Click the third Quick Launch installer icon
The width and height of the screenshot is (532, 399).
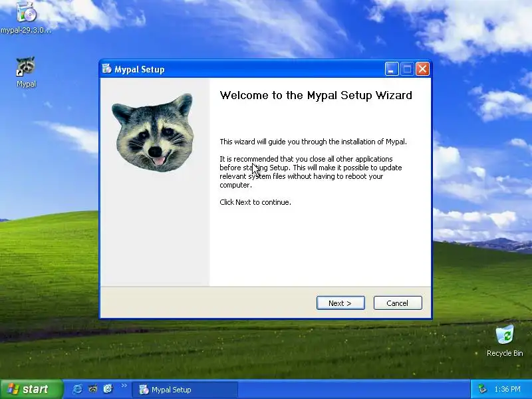[108, 389]
